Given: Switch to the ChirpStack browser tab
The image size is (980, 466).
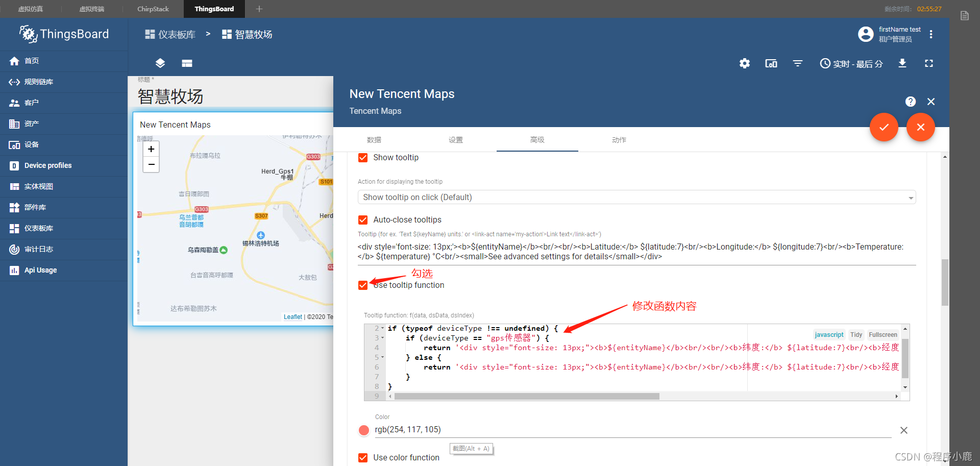Looking at the screenshot, I should pyautogui.click(x=153, y=9).
